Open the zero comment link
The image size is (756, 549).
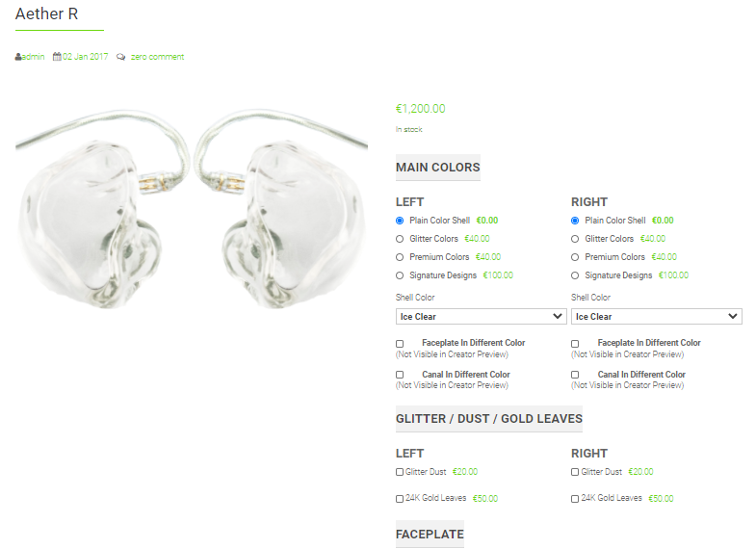tap(158, 57)
